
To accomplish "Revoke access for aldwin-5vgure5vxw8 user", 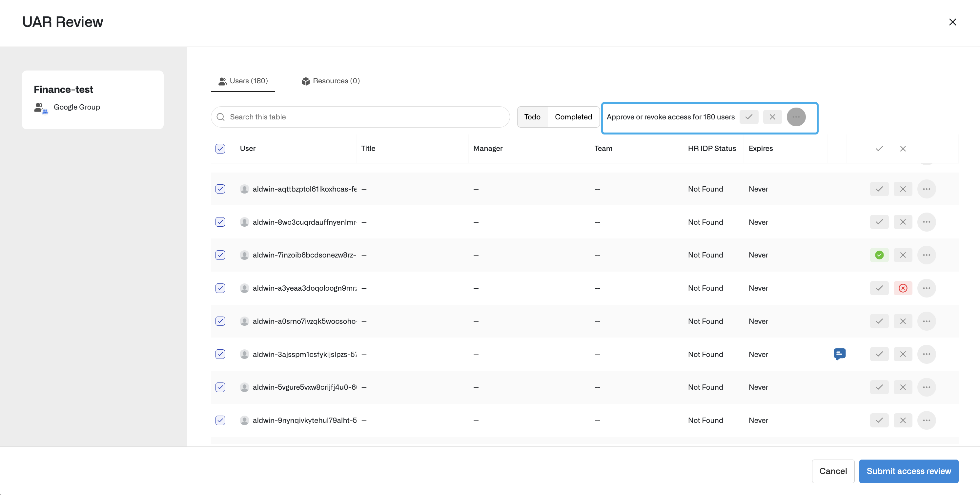I will click(902, 387).
